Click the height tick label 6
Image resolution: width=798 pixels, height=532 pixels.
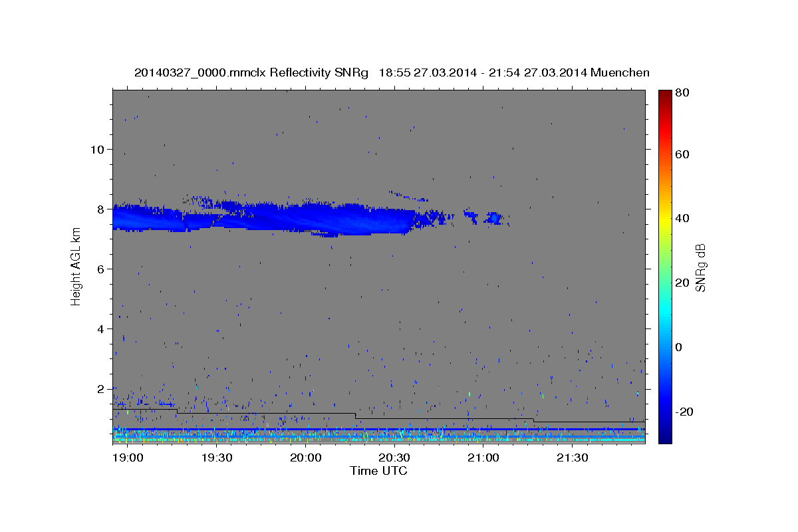coord(100,269)
